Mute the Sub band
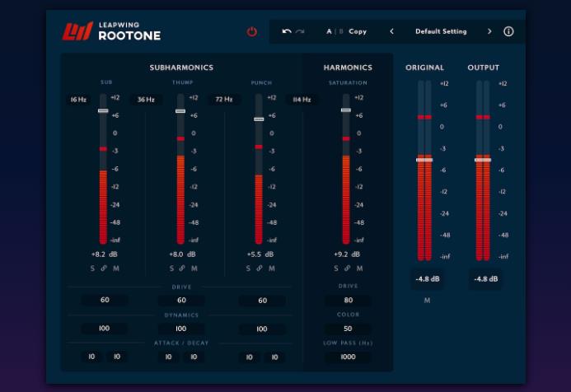 pyautogui.click(x=116, y=268)
